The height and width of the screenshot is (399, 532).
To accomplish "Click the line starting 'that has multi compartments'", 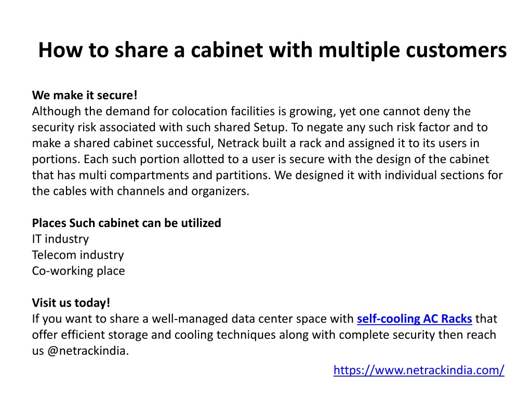I will (x=268, y=175).
